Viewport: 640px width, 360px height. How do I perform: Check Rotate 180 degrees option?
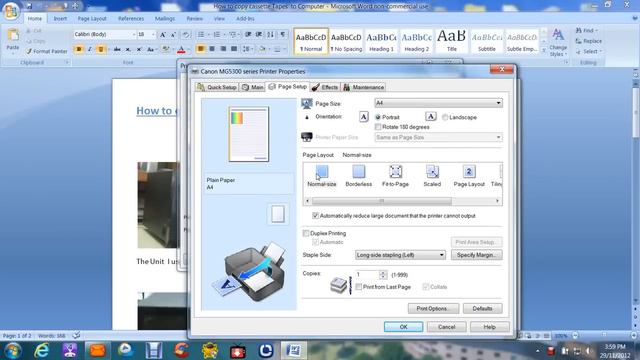tap(378, 127)
